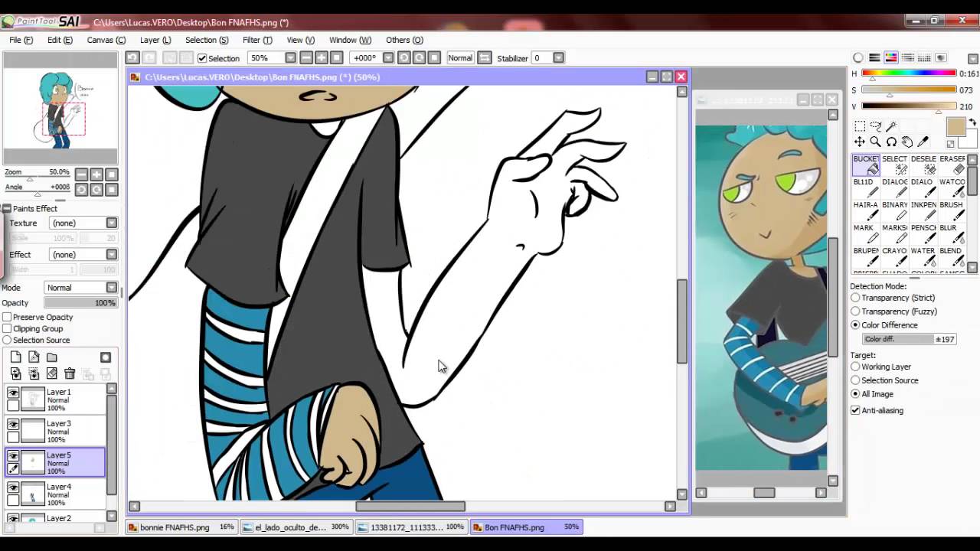Zoom in with the toolbar plus button
Screen dimensions: 980x551
pos(321,58)
